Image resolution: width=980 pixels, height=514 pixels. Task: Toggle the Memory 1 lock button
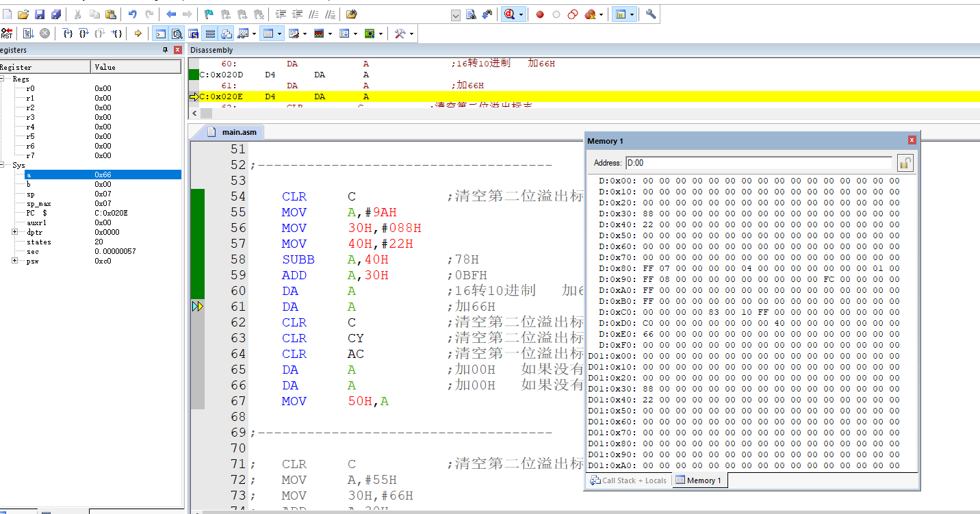905,163
